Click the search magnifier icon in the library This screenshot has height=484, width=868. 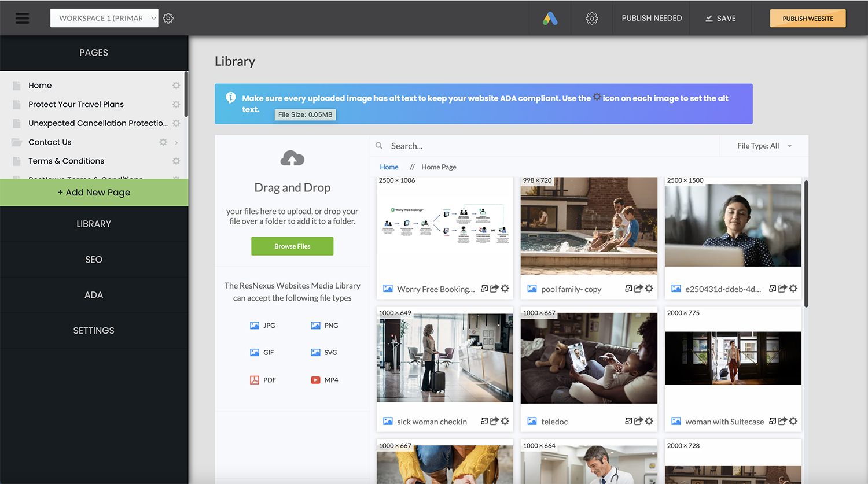click(x=379, y=146)
